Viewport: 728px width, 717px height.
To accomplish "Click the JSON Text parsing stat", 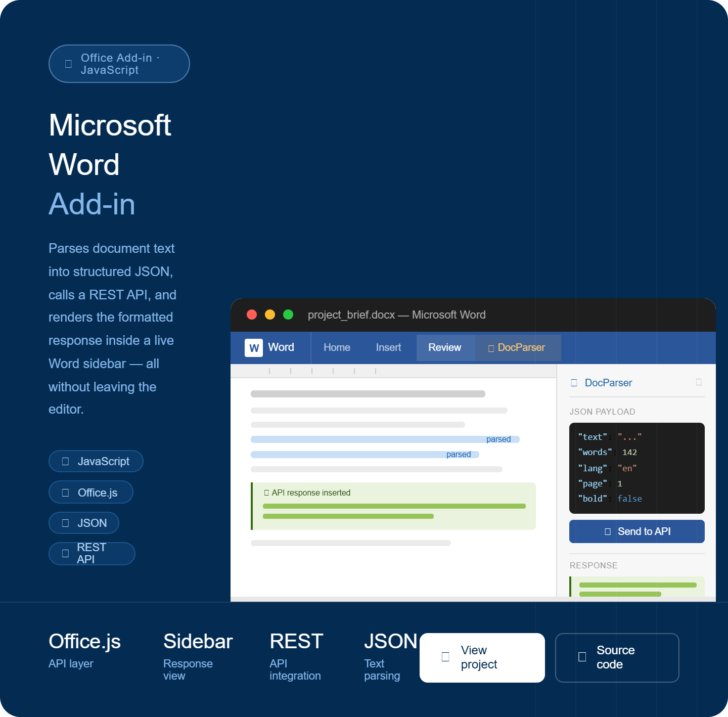I will (390, 656).
